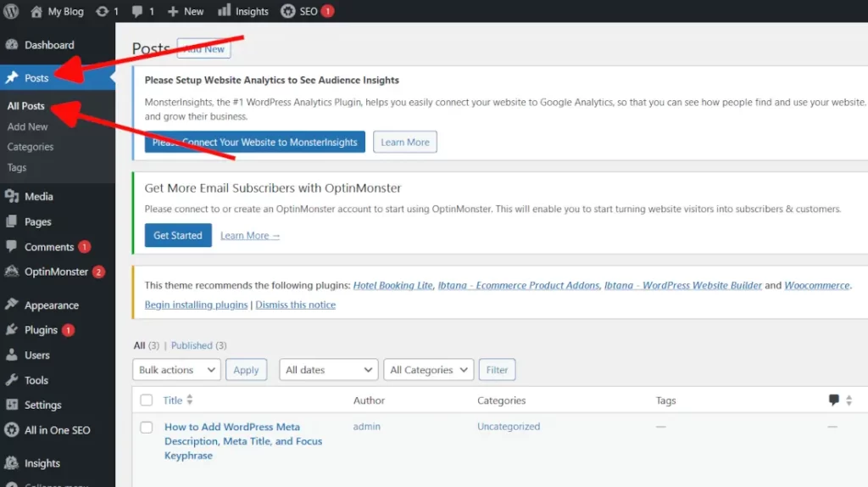Viewport: 868px width, 487px height.
Task: Open updates via the circular arrows icon
Action: coord(102,11)
